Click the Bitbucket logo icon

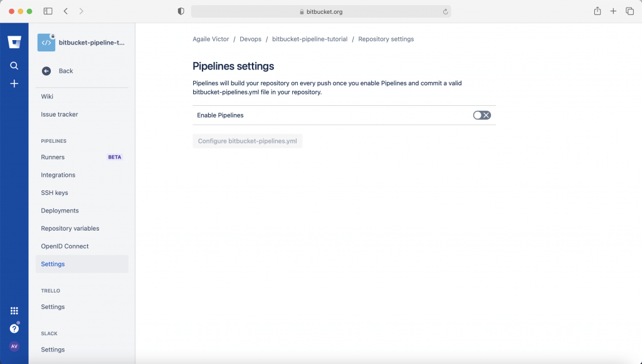14,42
